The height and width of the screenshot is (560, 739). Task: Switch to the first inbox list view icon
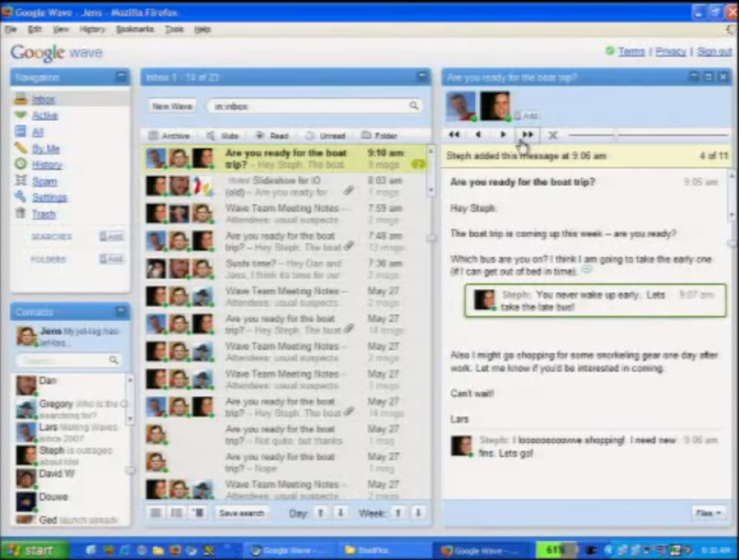pyautogui.click(x=156, y=513)
